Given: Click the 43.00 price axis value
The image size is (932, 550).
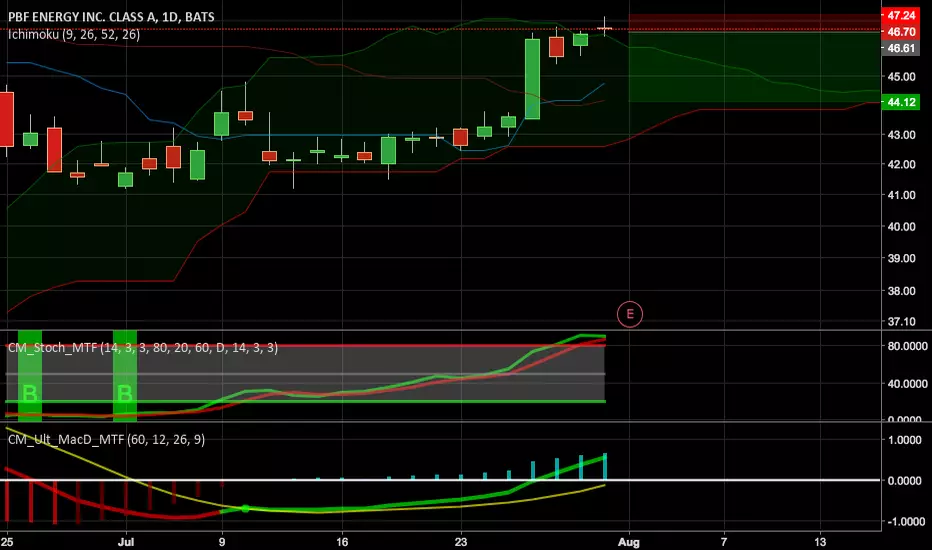Looking at the screenshot, I should pos(901,135).
